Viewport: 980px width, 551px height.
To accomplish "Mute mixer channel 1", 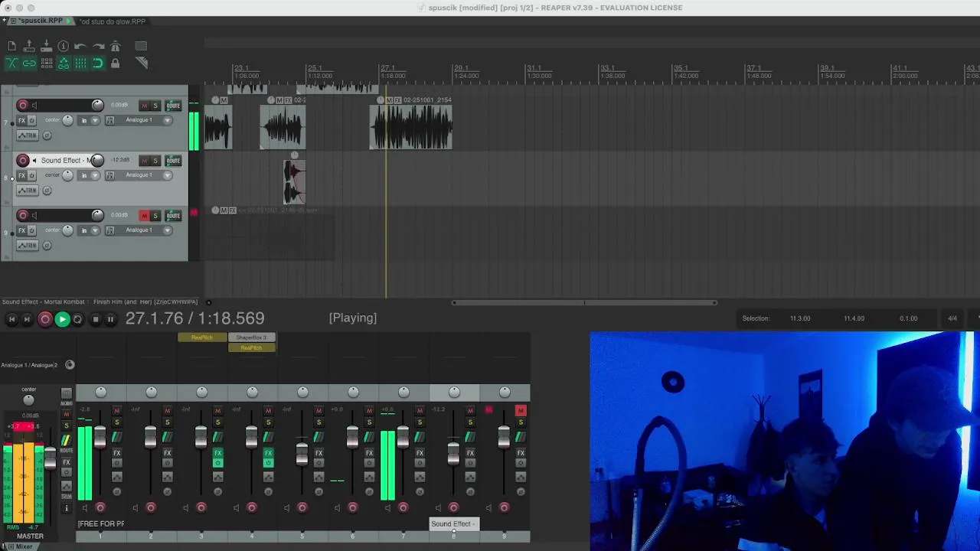I will (x=116, y=411).
